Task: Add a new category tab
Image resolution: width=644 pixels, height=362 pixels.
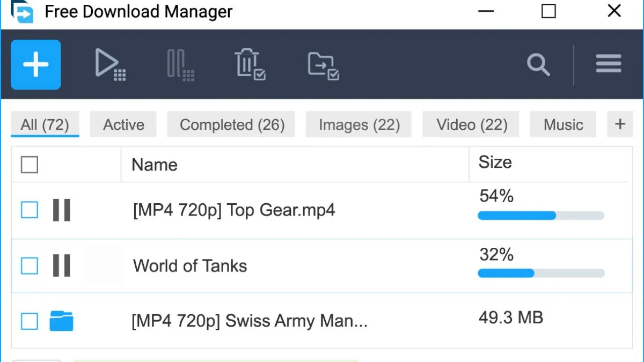Action: point(620,124)
